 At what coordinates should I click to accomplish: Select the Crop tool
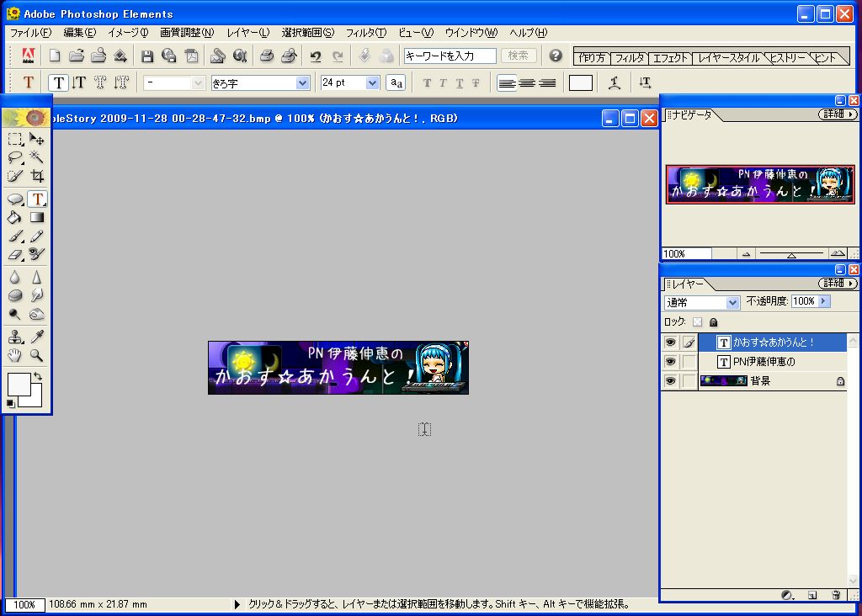37,176
